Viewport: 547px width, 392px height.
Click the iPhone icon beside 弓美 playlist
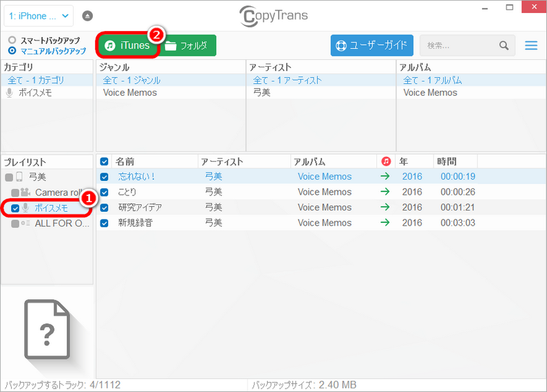click(x=19, y=177)
